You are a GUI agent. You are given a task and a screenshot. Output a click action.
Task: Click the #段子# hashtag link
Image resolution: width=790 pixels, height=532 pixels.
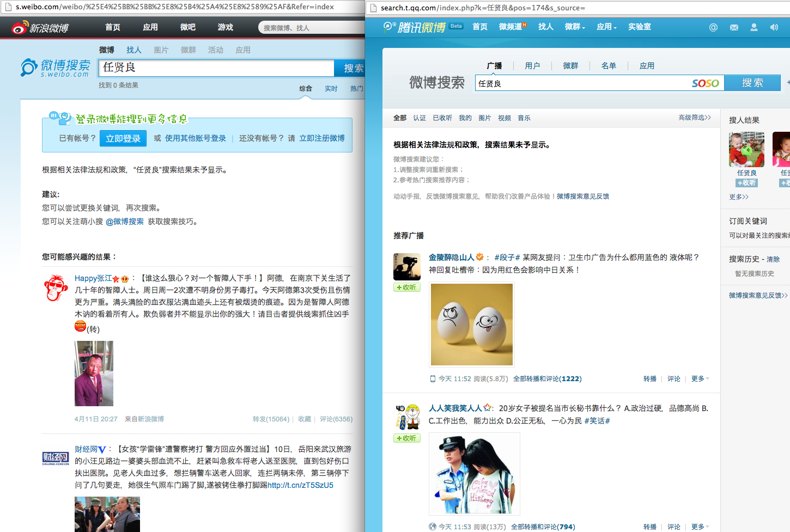[507, 258]
